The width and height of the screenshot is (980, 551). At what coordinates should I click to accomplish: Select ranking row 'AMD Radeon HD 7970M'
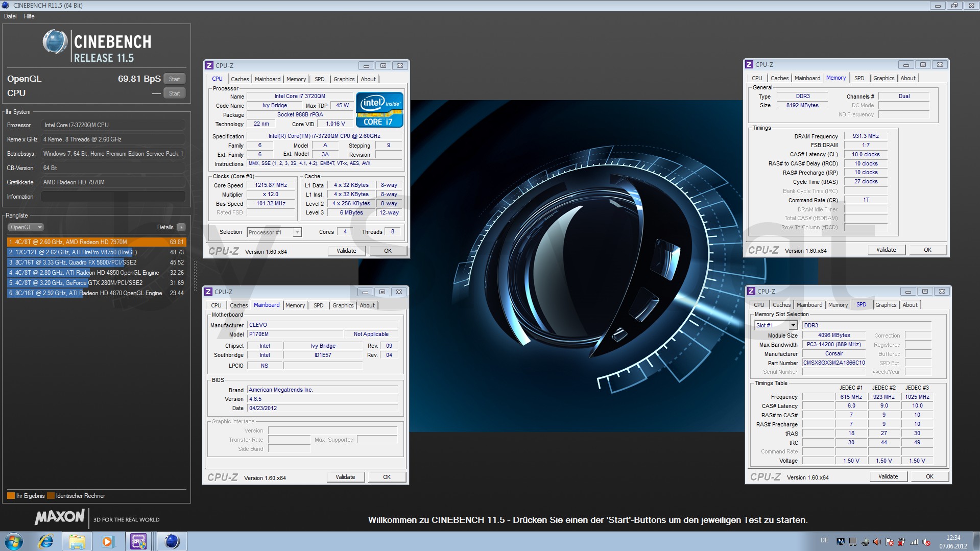click(x=97, y=242)
